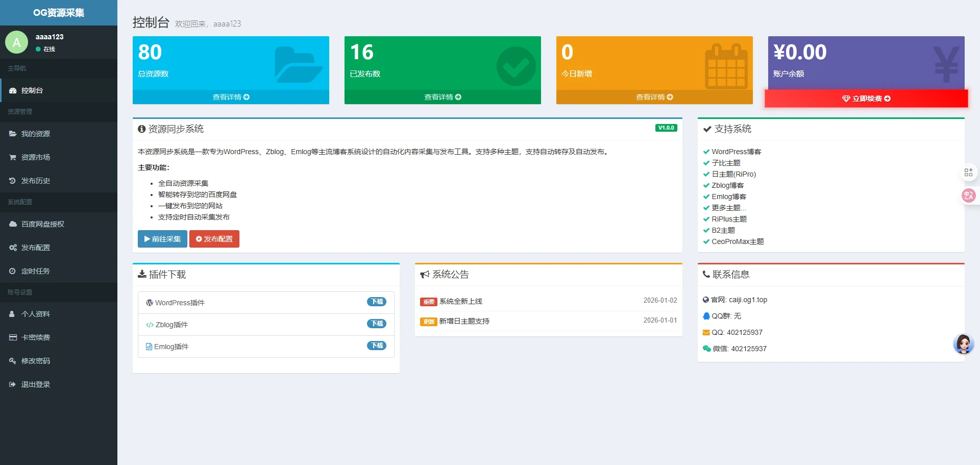Download the Emlog plugin
The image size is (980, 465).
click(377, 346)
